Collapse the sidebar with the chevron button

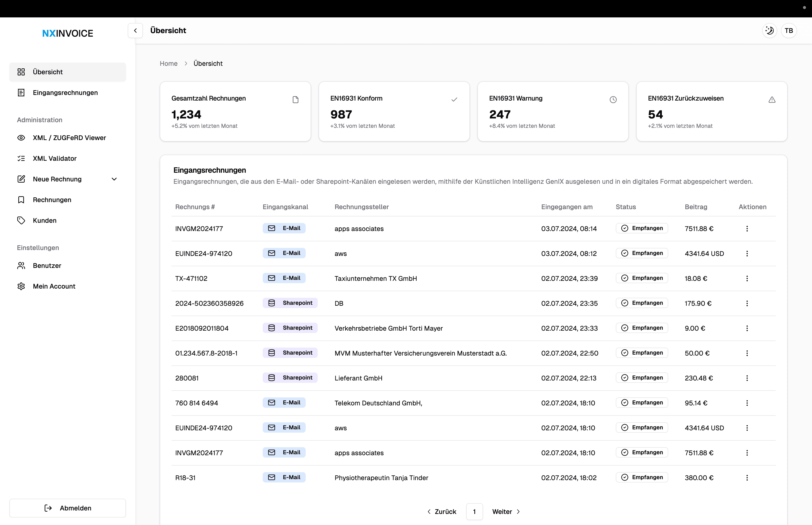pos(135,31)
